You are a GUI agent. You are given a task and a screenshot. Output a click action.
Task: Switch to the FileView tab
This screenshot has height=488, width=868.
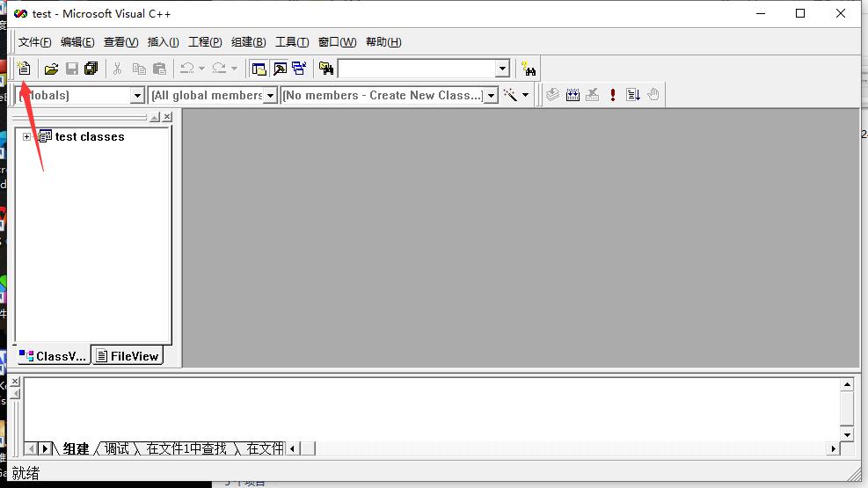pos(128,356)
